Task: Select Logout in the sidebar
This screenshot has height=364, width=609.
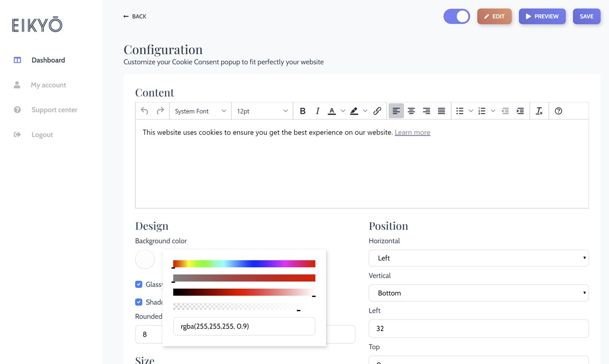Action: pyautogui.click(x=42, y=135)
